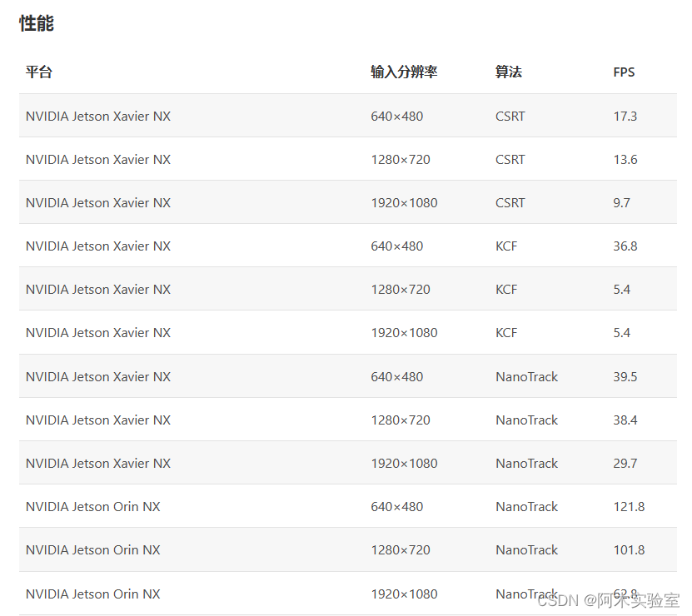Screen dimensions: 692x616
Task: Select Jetson Orin NX platform in the 101.8 row
Action: point(92,550)
